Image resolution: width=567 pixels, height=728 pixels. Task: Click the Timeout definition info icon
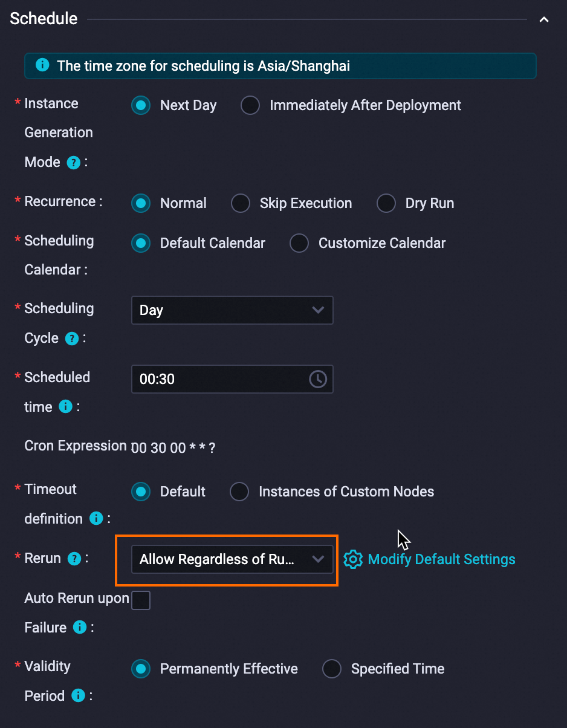pyautogui.click(x=96, y=519)
